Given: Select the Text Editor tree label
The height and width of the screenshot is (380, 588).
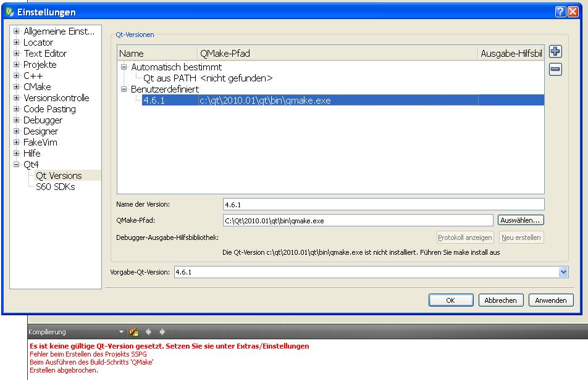Looking at the screenshot, I should 45,54.
